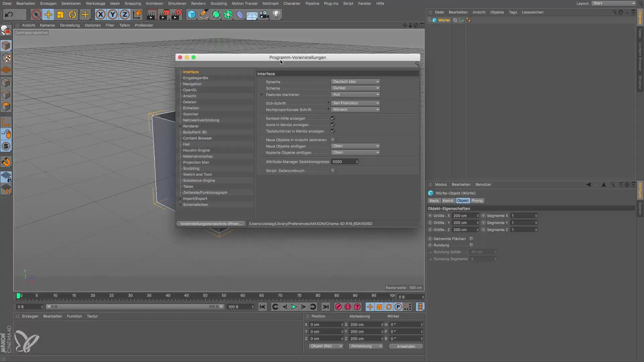Image resolution: width=644 pixels, height=362 pixels.
Task: Jump to the animation end
Action: 325,307
